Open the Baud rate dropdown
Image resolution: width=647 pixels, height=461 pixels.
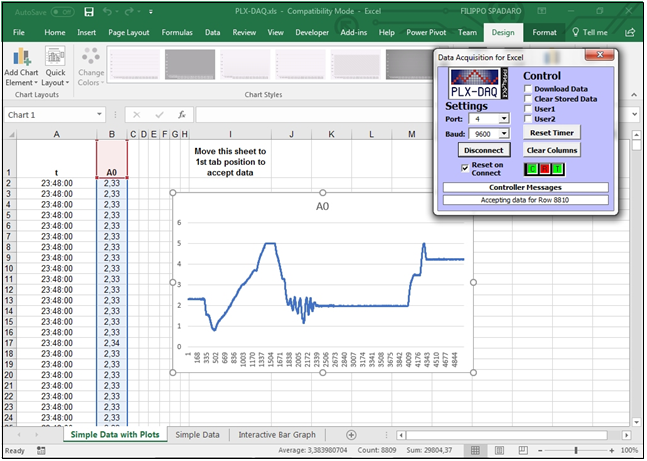[504, 134]
